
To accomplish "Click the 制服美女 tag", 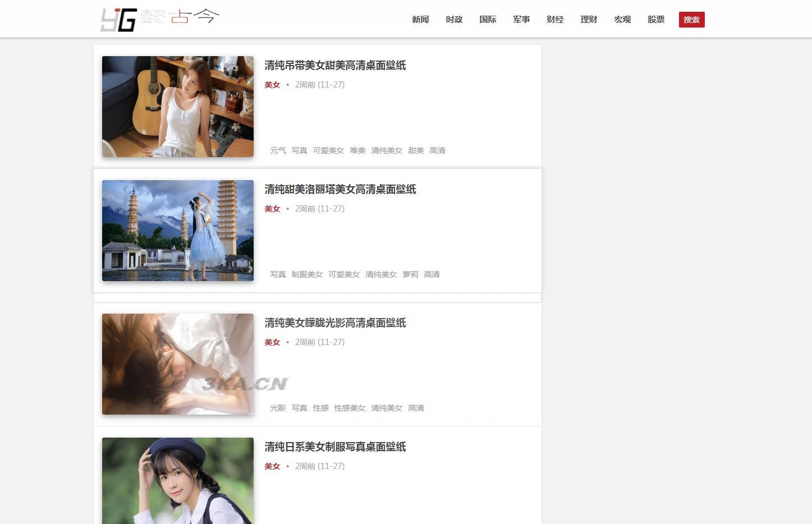I will [308, 274].
